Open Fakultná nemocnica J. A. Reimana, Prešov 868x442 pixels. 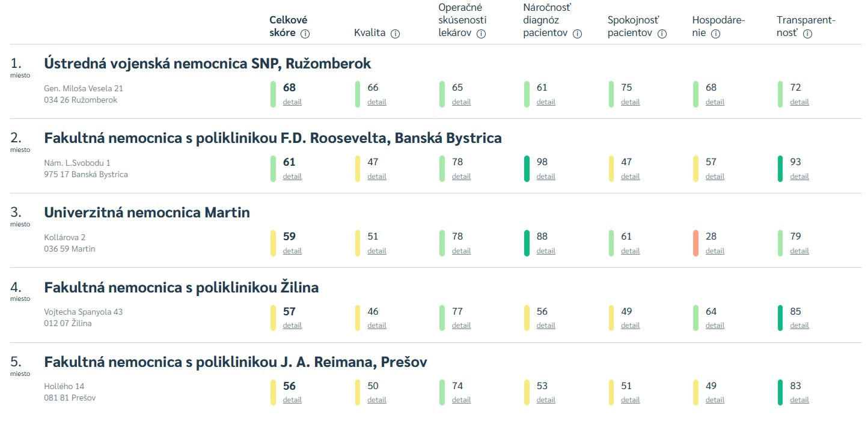tap(235, 362)
